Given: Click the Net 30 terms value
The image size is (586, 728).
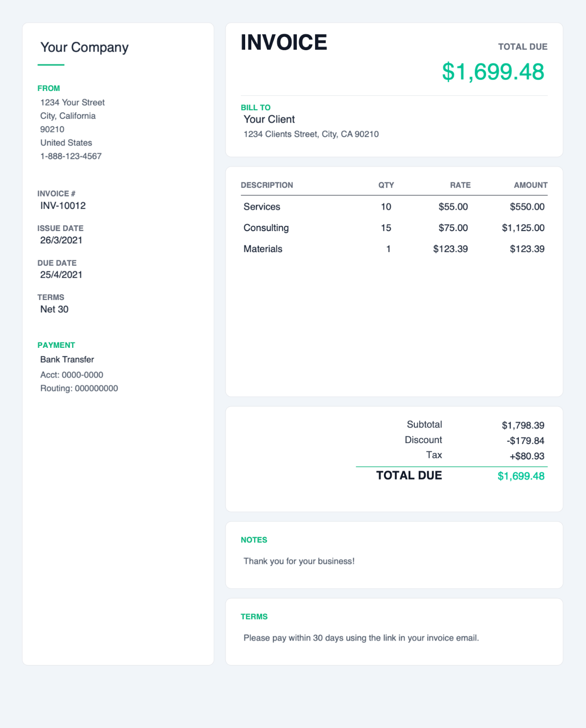Looking at the screenshot, I should pyautogui.click(x=54, y=309).
